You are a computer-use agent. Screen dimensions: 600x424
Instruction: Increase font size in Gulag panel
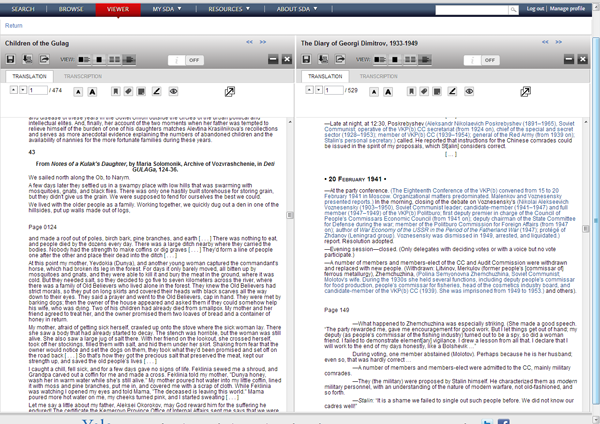click(x=92, y=92)
